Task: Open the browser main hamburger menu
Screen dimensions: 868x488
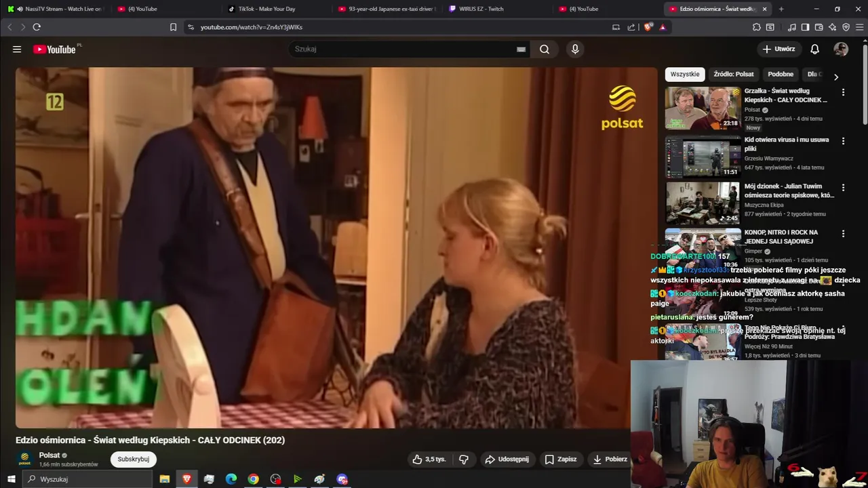Action: click(859, 27)
